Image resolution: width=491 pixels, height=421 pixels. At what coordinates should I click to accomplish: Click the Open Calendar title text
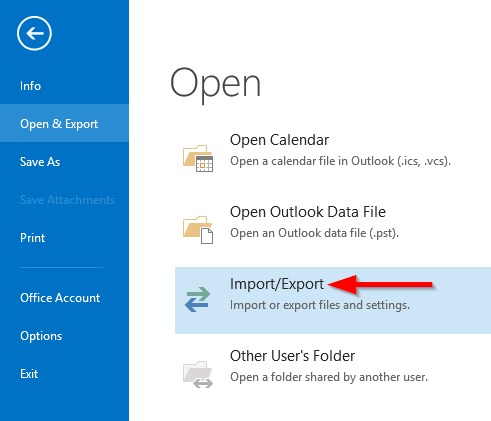click(x=279, y=140)
